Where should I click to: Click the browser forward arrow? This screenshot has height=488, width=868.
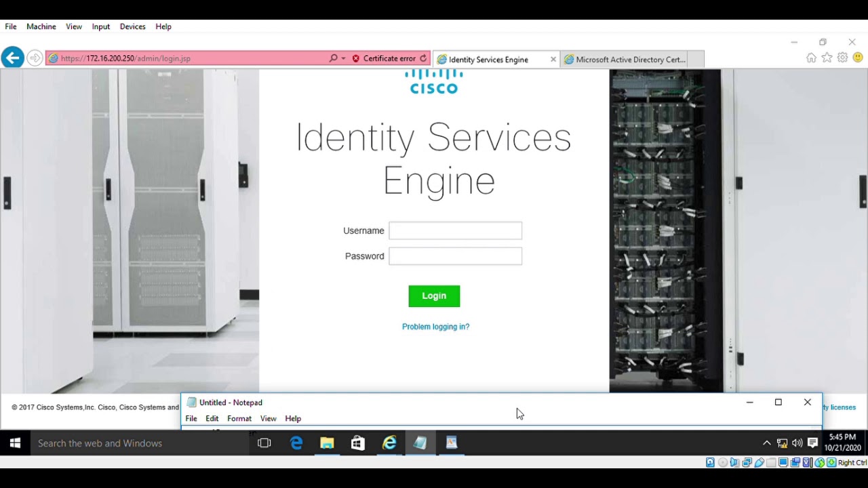click(x=35, y=58)
